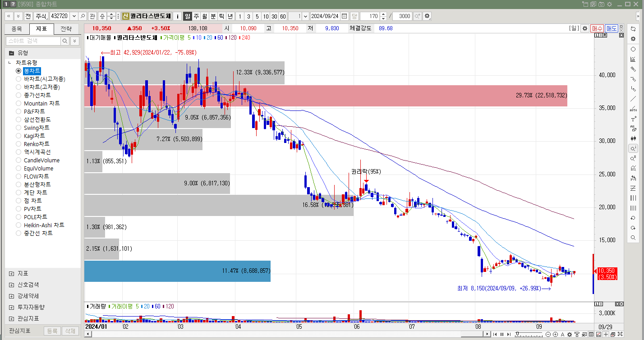Select the 일 (daily) period button

(188, 16)
